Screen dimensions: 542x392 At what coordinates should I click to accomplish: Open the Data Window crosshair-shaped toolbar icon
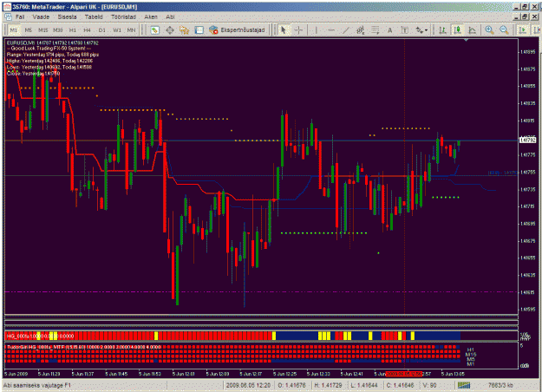click(x=170, y=30)
